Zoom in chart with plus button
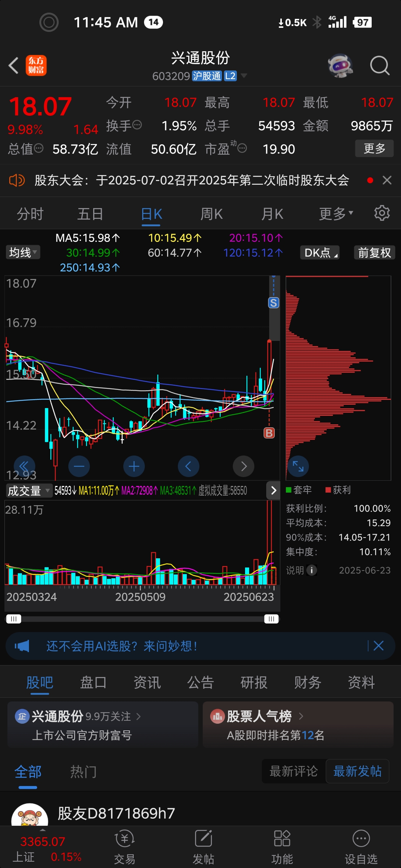 pos(134,466)
